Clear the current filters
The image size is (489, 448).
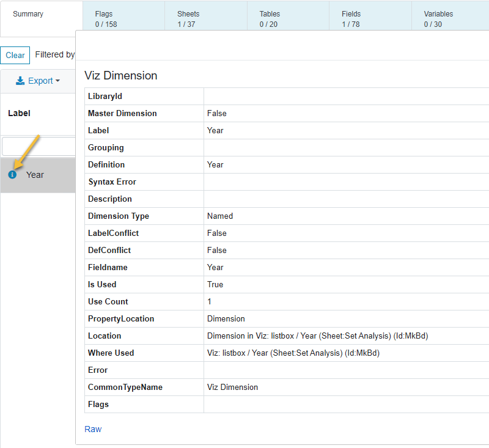point(15,55)
